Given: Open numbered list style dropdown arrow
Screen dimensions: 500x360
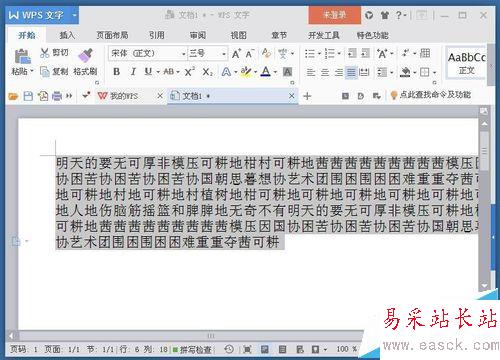Looking at the screenshot, I should coord(339,53).
